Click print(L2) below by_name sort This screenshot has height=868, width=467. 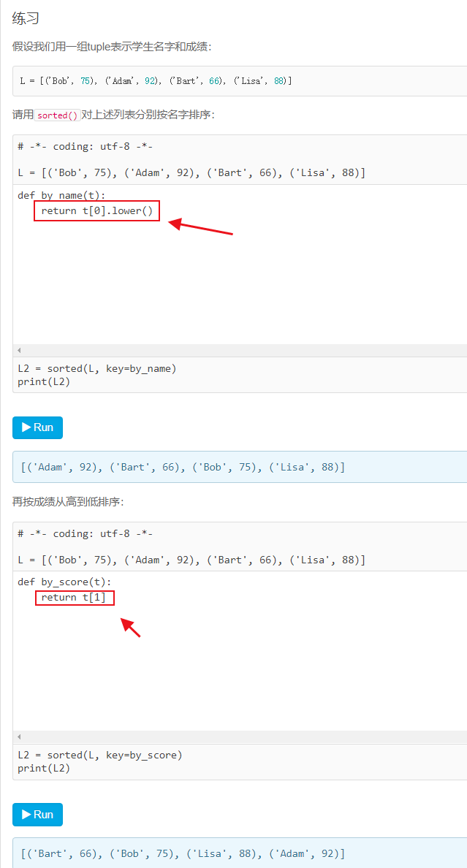(44, 381)
